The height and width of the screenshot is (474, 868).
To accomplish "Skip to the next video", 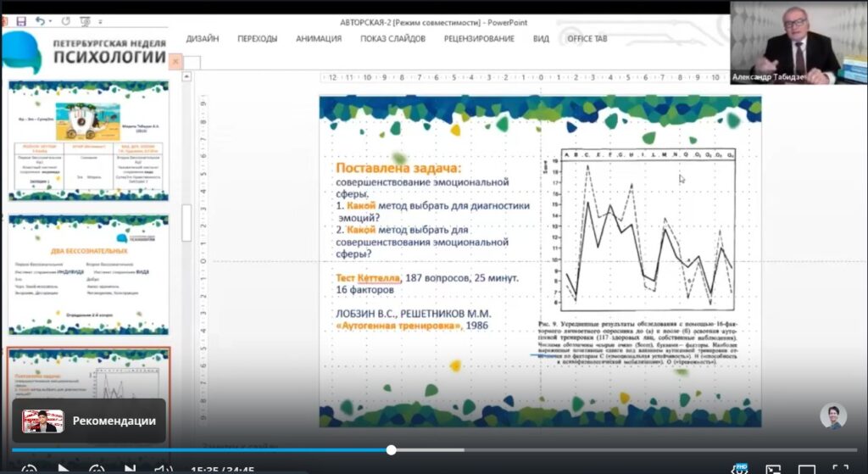I will tap(129, 469).
